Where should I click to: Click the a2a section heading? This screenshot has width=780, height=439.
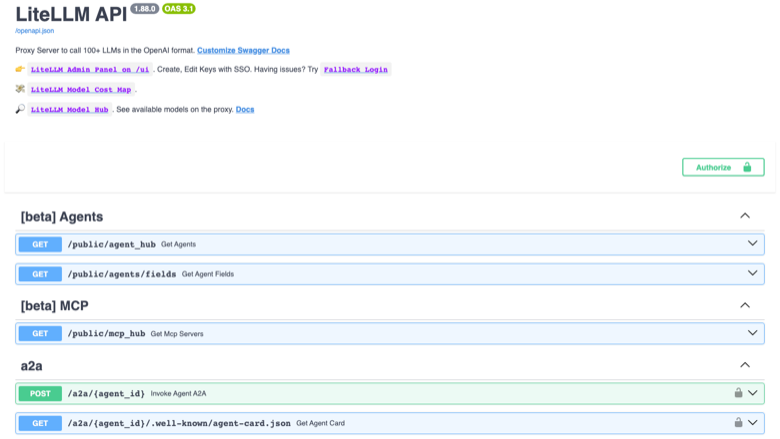31,366
